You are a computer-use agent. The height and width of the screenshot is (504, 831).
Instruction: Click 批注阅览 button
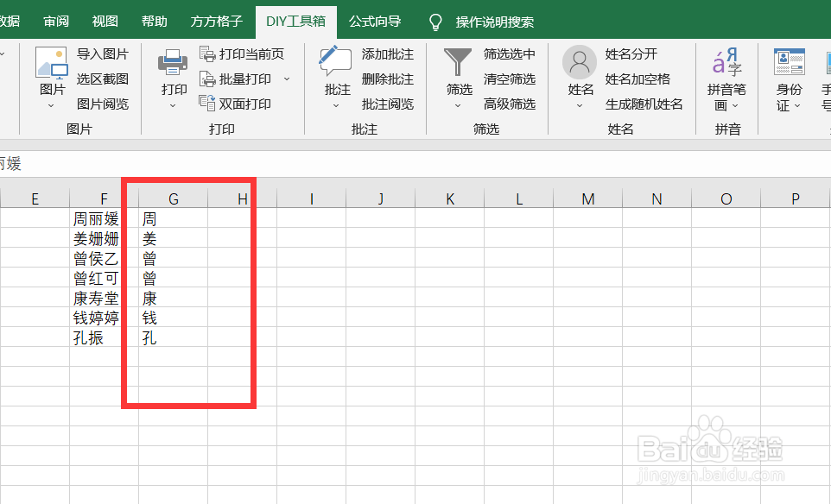(x=387, y=104)
